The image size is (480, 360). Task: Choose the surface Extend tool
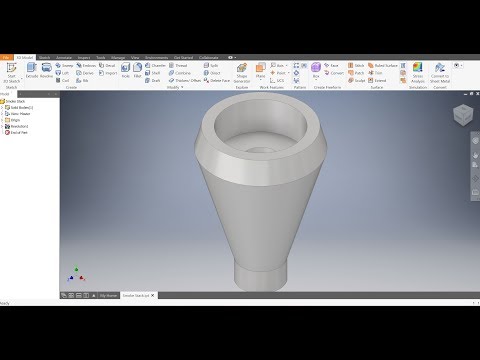pyautogui.click(x=377, y=80)
